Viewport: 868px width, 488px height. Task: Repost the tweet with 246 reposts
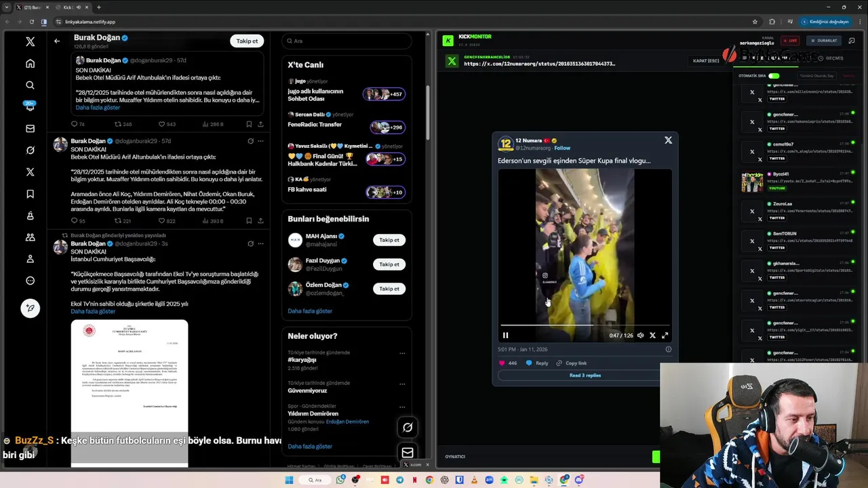123,125
